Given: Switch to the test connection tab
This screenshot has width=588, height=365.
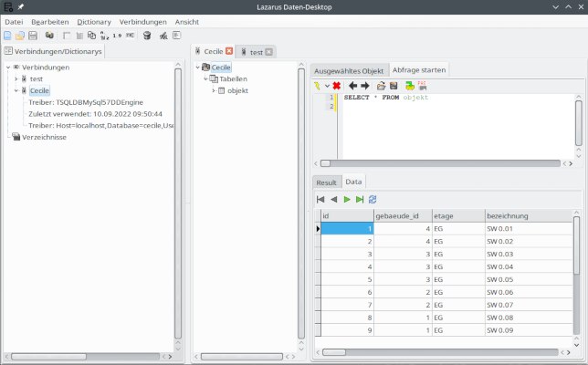Looking at the screenshot, I should tap(257, 52).
